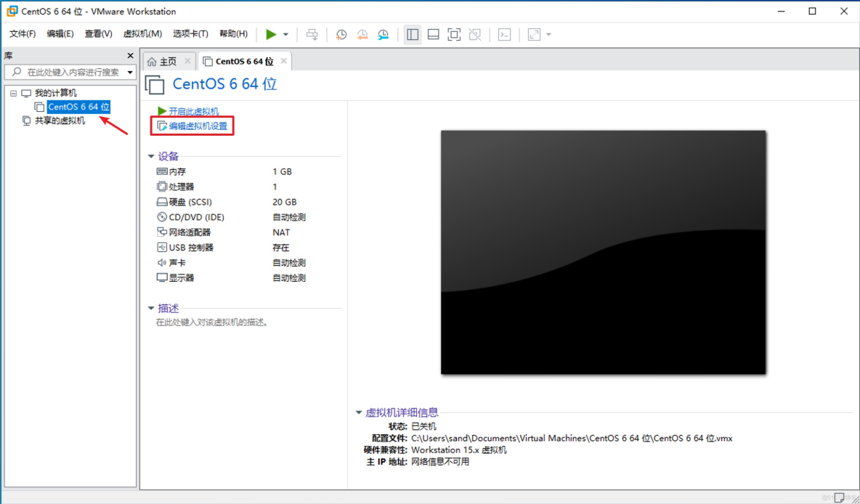Enter full screen mode icon
The height and width of the screenshot is (504, 860).
point(454,35)
